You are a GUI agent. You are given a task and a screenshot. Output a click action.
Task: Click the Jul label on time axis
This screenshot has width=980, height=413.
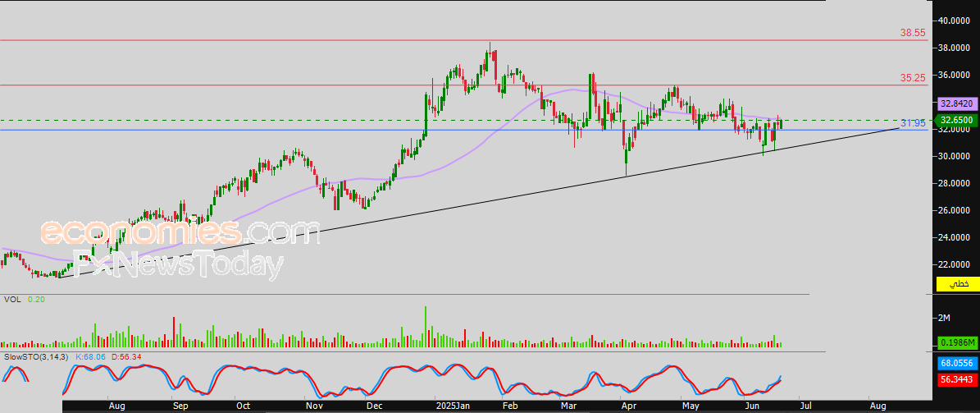[x=805, y=406]
